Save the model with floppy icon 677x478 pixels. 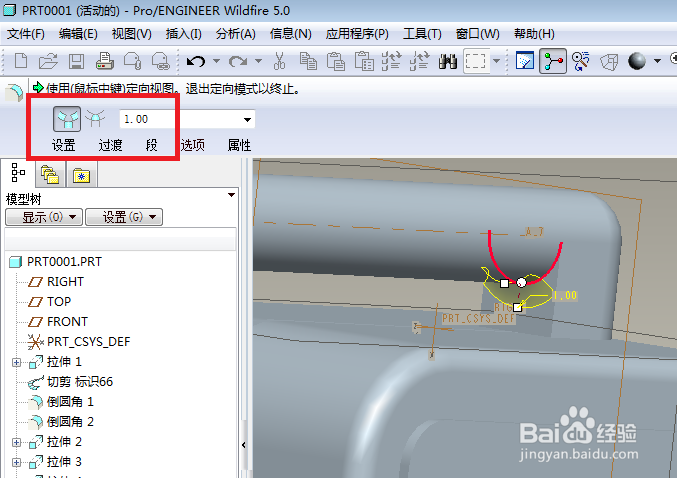[x=76, y=61]
